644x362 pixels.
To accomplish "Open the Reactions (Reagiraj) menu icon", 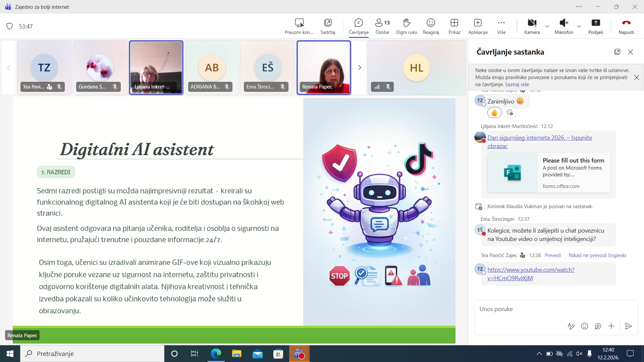I will click(x=431, y=23).
